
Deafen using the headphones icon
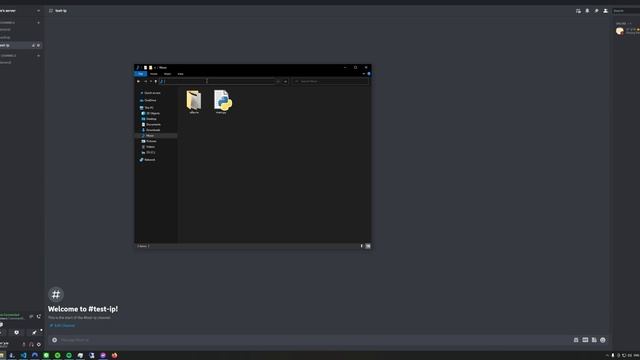tap(31, 344)
